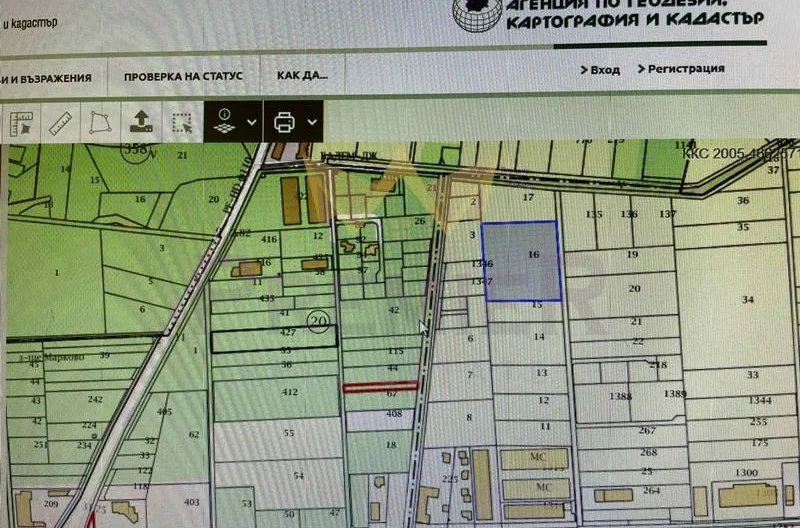Open the КАК ДА... menu item

coord(302,76)
